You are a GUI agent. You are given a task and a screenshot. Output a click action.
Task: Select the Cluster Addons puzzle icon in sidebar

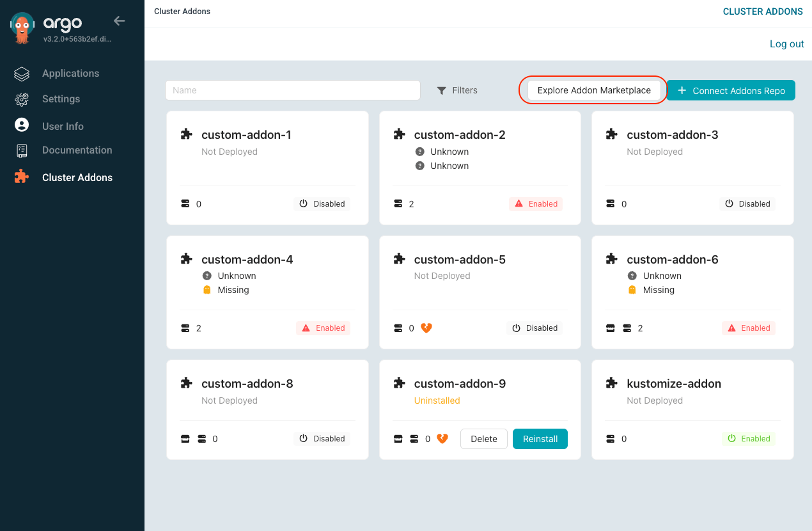pyautogui.click(x=21, y=177)
